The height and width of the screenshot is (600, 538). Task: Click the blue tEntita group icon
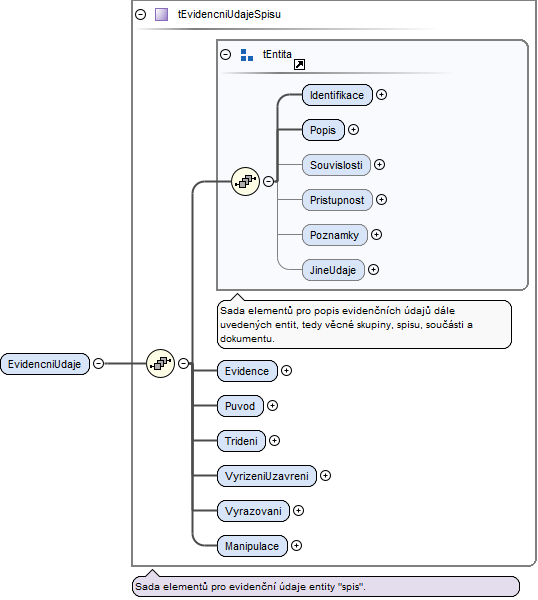[x=247, y=55]
